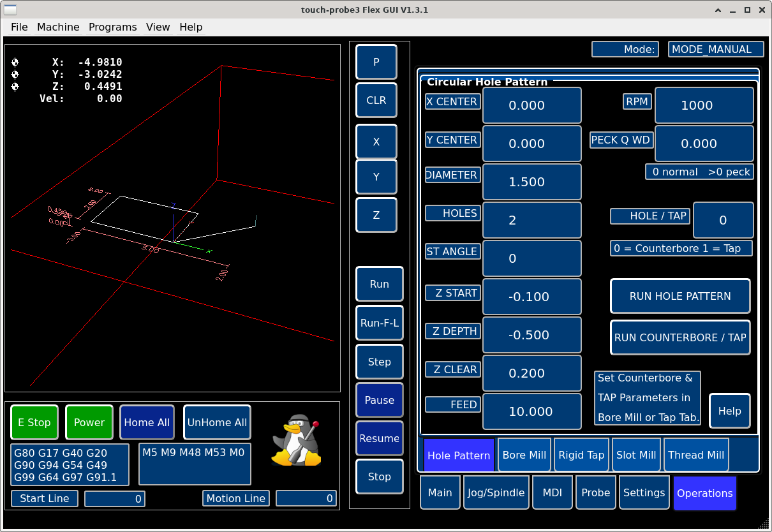Image resolution: width=772 pixels, height=532 pixels.
Task: Click the window menu icon in title bar
Action: [x=11, y=10]
